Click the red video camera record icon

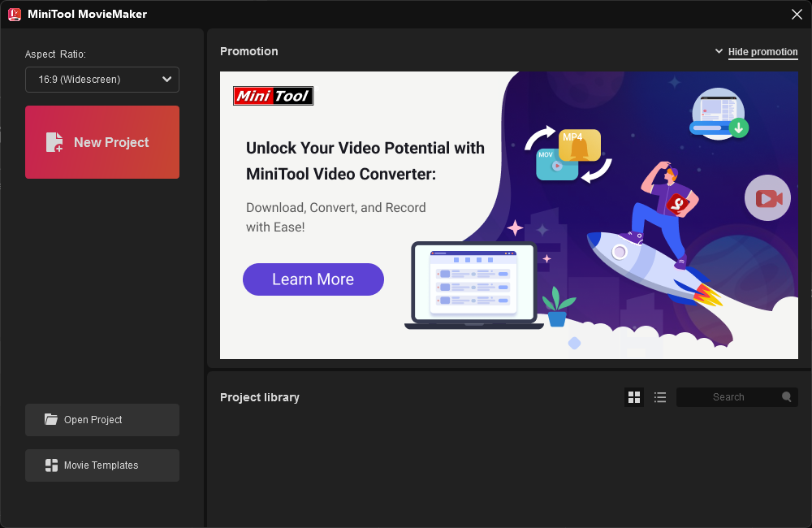[x=767, y=198]
